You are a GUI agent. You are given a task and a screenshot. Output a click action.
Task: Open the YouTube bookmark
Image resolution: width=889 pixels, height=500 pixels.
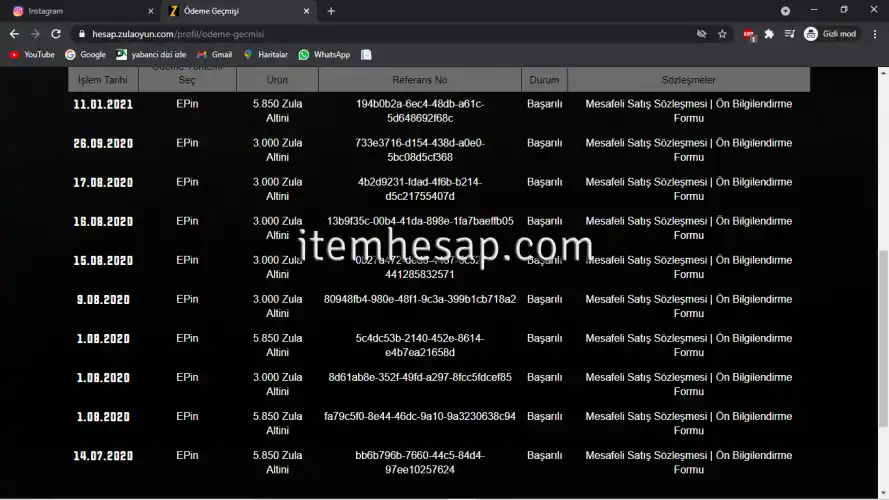point(32,55)
